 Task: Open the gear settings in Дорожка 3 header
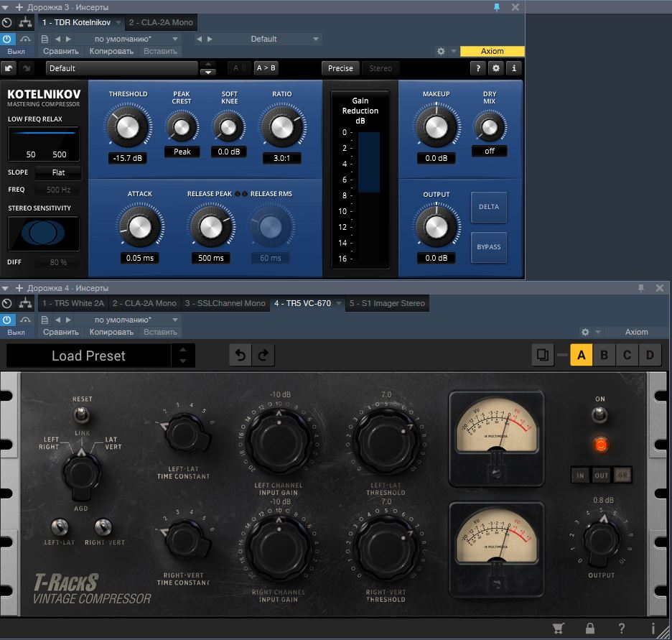click(441, 51)
